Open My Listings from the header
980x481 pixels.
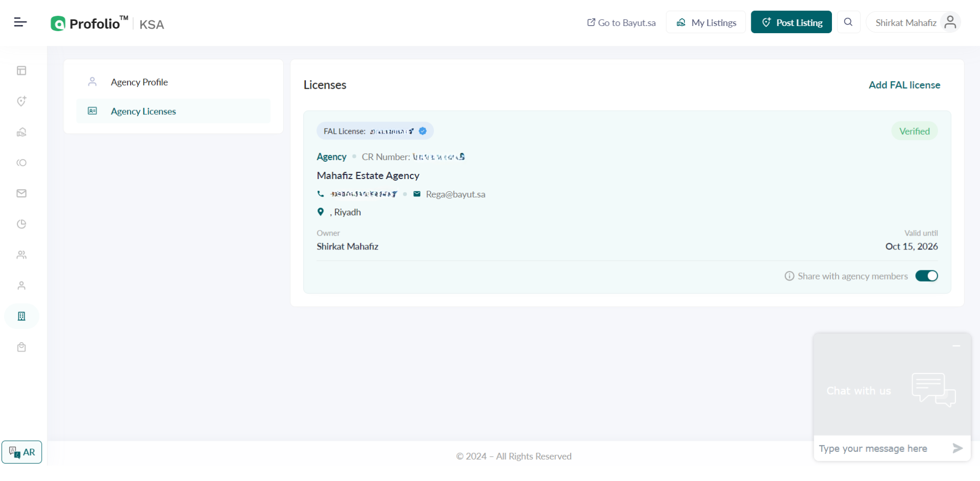point(706,22)
